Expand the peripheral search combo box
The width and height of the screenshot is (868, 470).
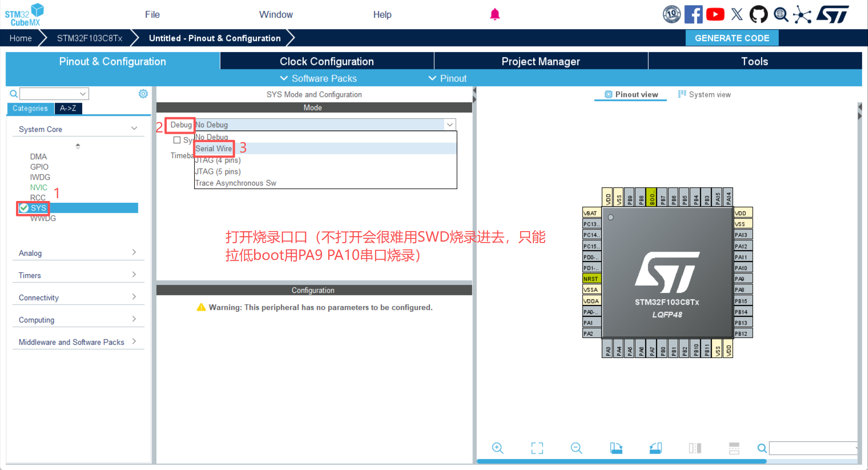coord(83,94)
